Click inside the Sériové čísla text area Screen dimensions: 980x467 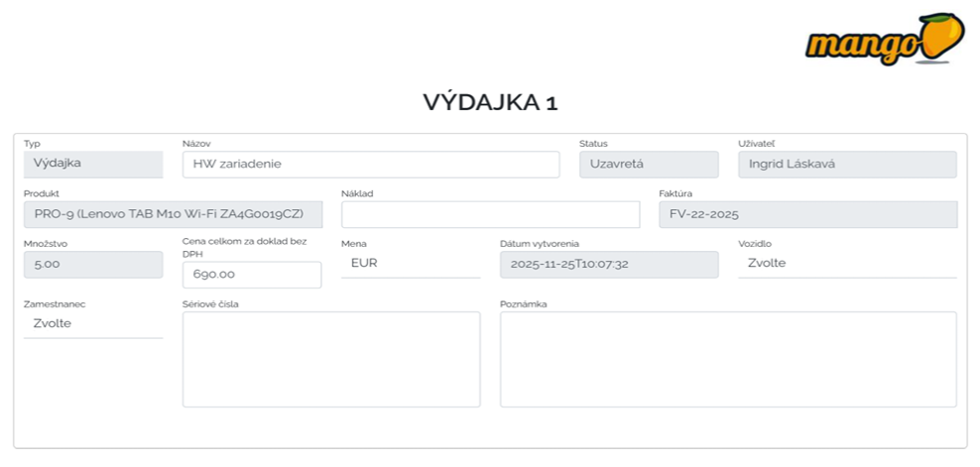pos(330,359)
